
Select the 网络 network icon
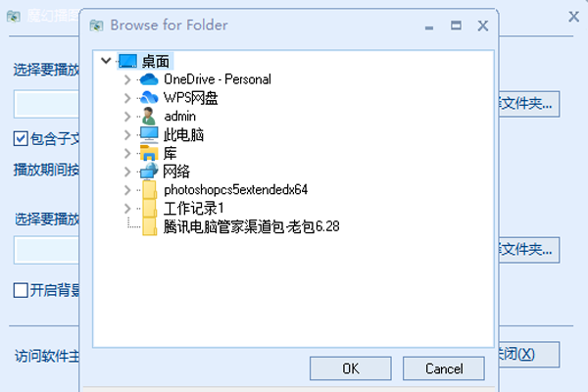[149, 171]
